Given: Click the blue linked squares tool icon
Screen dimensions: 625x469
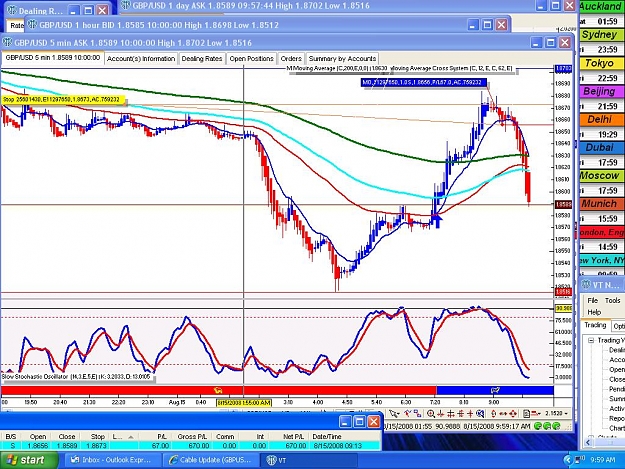Looking at the screenshot, I should pyautogui.click(x=417, y=413).
